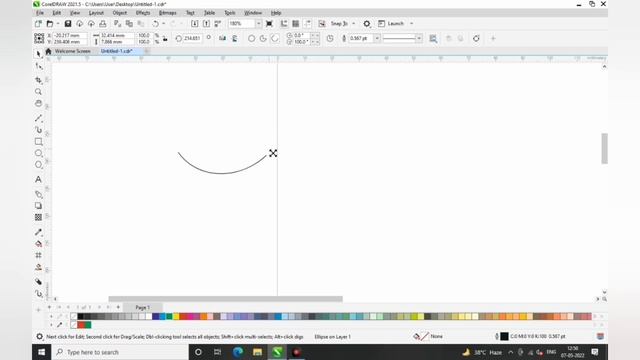The height and width of the screenshot is (360, 640).
Task: Choose the full Ellipse shape mode
Action: 251,38
